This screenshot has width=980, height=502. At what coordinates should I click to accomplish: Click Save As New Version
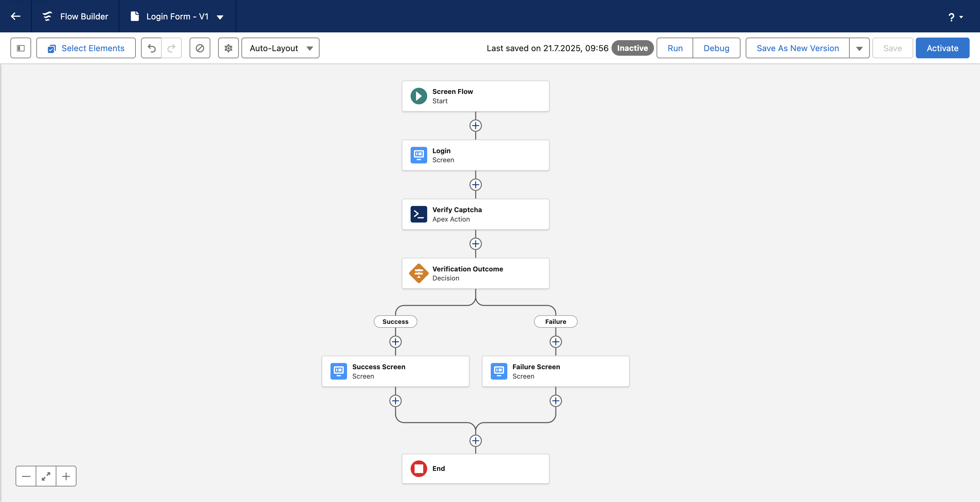[798, 48]
